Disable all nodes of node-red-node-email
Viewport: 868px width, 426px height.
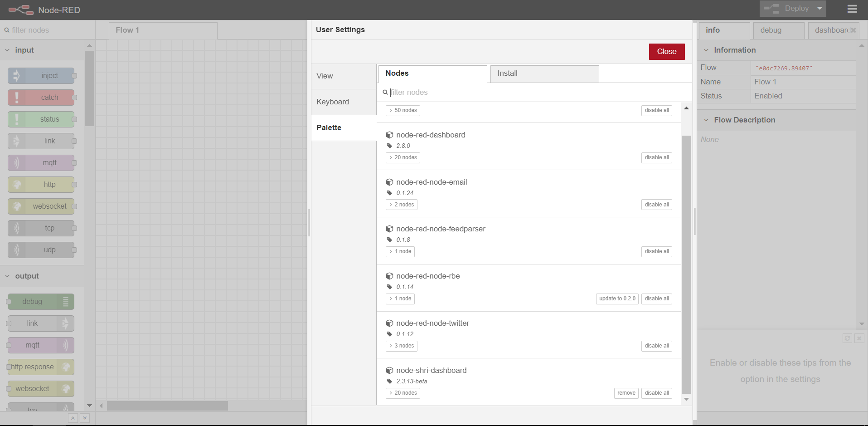click(x=657, y=205)
